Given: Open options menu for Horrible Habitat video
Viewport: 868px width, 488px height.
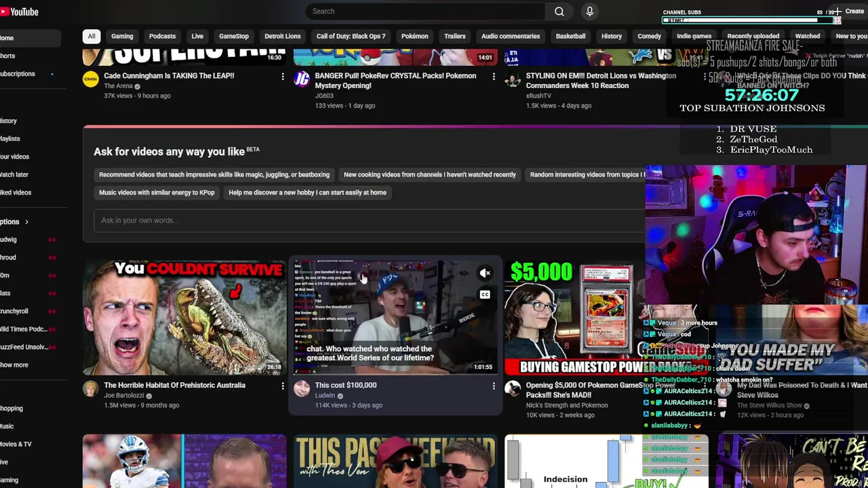Looking at the screenshot, I should pyautogui.click(x=283, y=386).
